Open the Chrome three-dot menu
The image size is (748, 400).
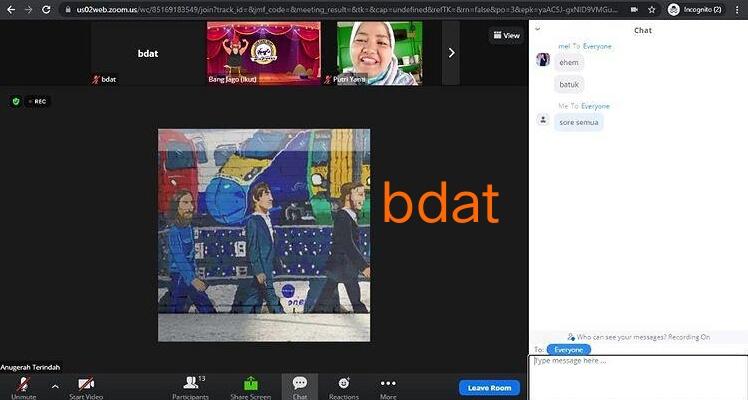tap(738, 10)
